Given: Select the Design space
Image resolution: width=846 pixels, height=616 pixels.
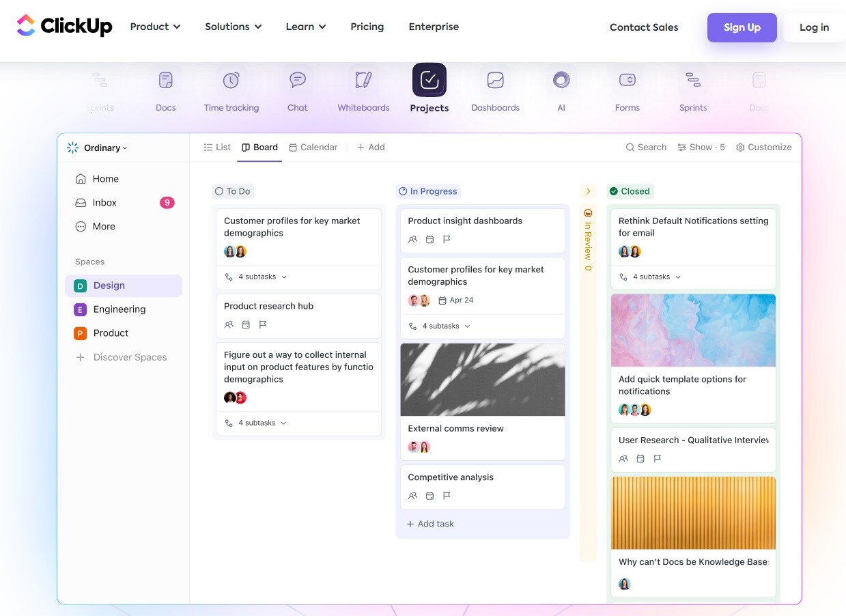Looking at the screenshot, I should pos(124,285).
